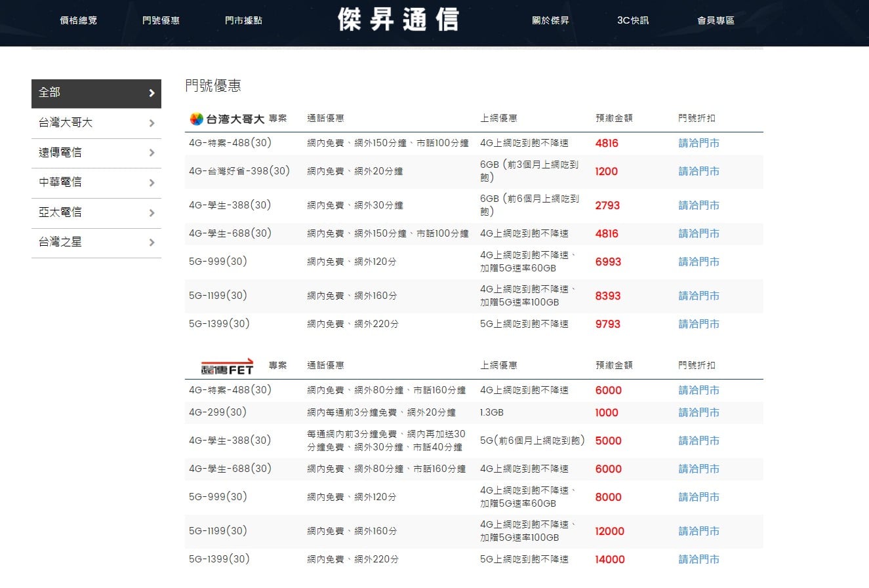Click the 1.3GB data allowance cell
The image size is (869, 588).
tap(492, 412)
